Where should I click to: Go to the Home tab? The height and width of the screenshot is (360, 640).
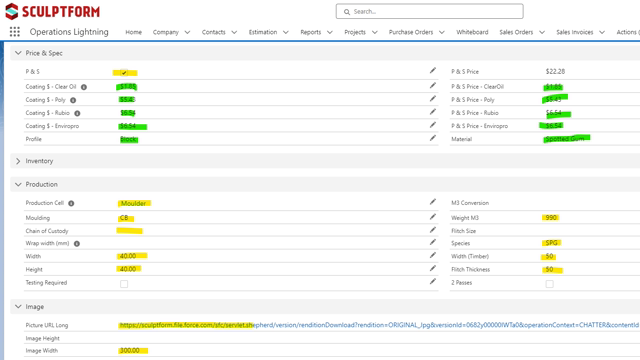click(133, 32)
